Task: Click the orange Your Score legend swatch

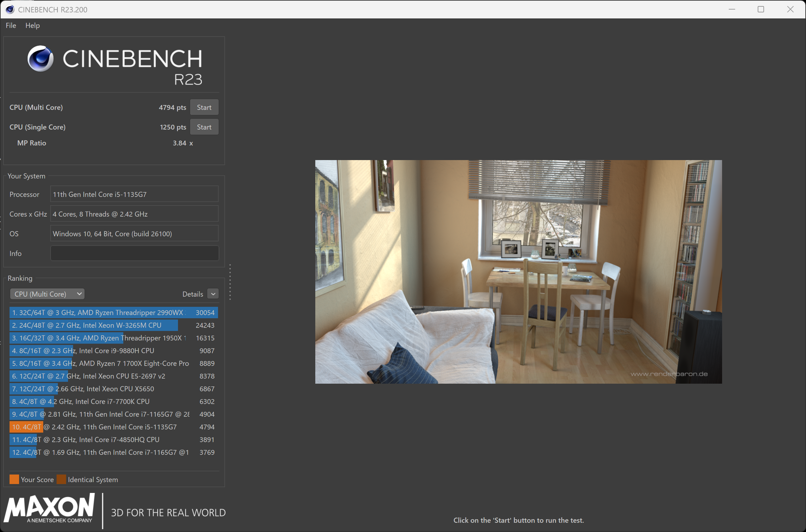Action: point(14,479)
